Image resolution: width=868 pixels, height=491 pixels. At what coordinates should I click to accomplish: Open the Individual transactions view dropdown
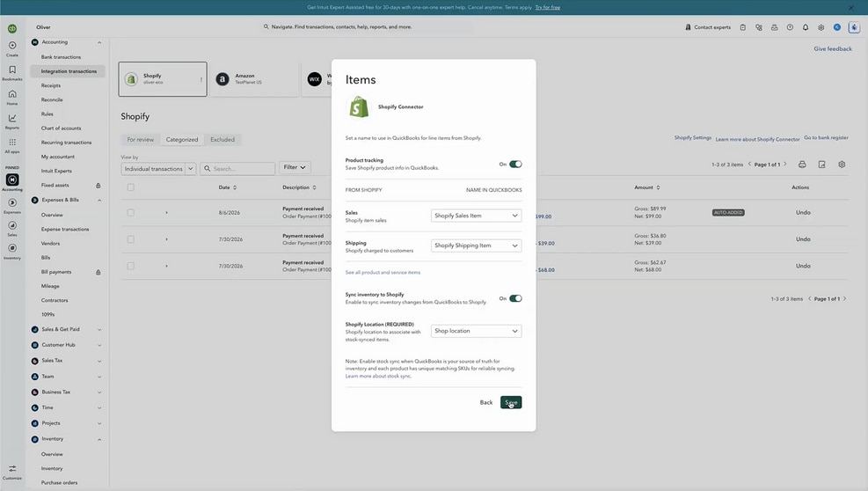tap(158, 168)
